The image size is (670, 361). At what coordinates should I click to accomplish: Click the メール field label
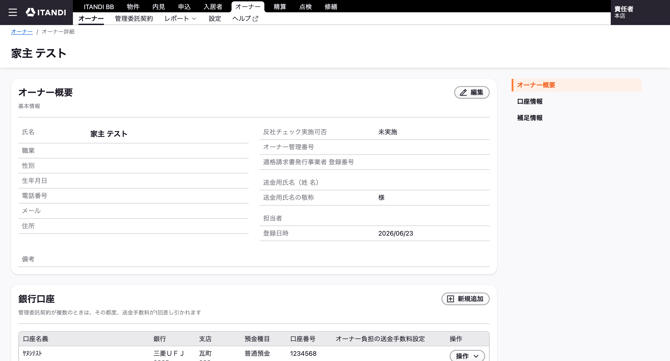tap(31, 211)
